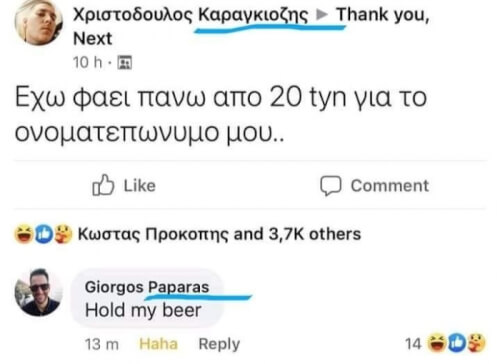Image resolution: width=500 pixels, height=364 pixels.
Task: Click the Like thumbs-up icon
Action: pyautogui.click(x=103, y=185)
